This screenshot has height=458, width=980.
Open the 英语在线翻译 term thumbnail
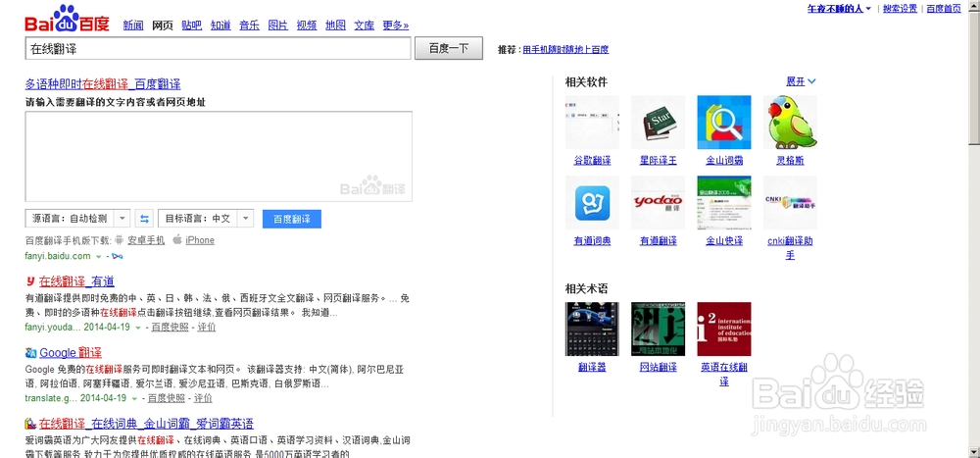pyautogui.click(x=724, y=330)
